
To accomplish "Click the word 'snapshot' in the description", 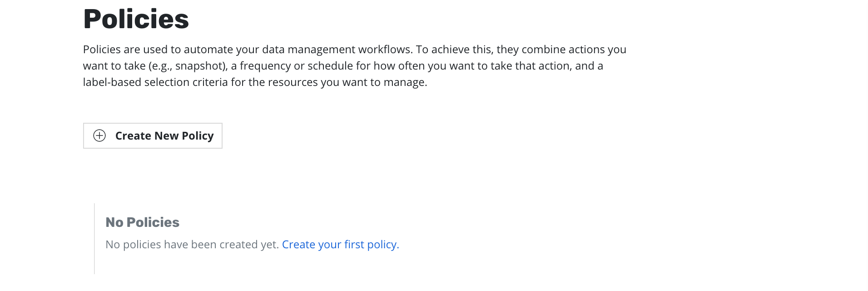I will click(200, 66).
